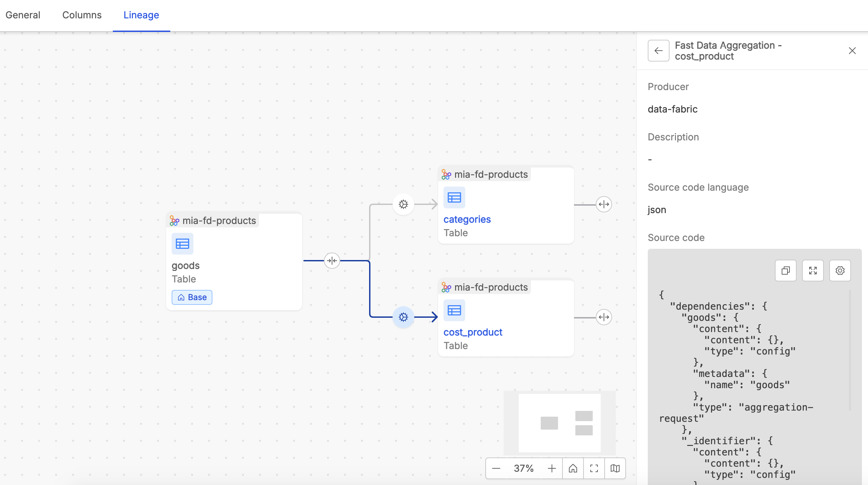Click the goods table icon in lineage
This screenshot has height=485, width=868.
point(182,244)
